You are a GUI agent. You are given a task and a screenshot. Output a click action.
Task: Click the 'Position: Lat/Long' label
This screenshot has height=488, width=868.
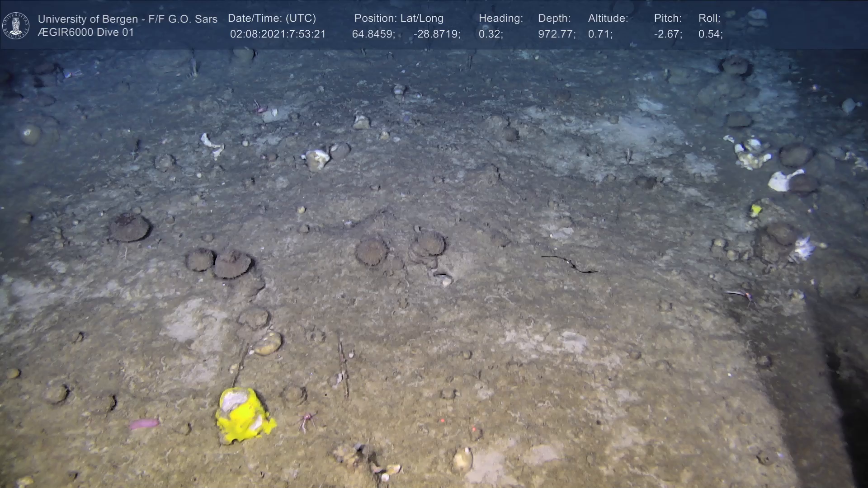tap(398, 19)
